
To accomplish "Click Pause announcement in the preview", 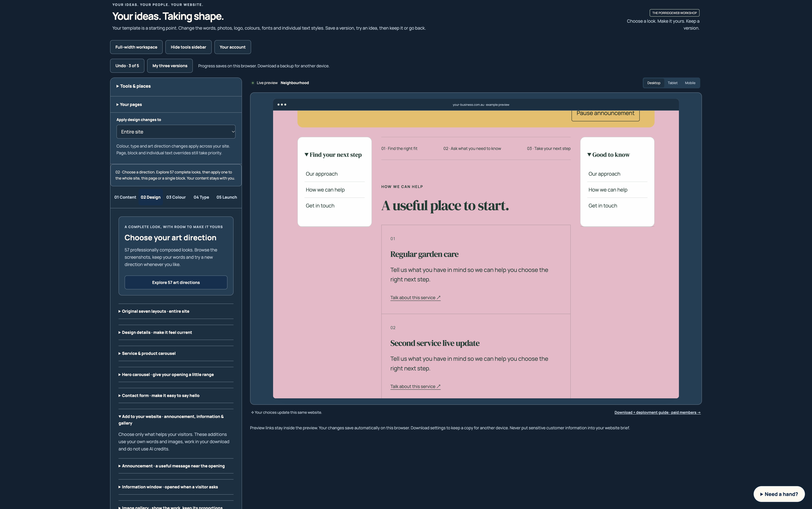I will point(606,114).
